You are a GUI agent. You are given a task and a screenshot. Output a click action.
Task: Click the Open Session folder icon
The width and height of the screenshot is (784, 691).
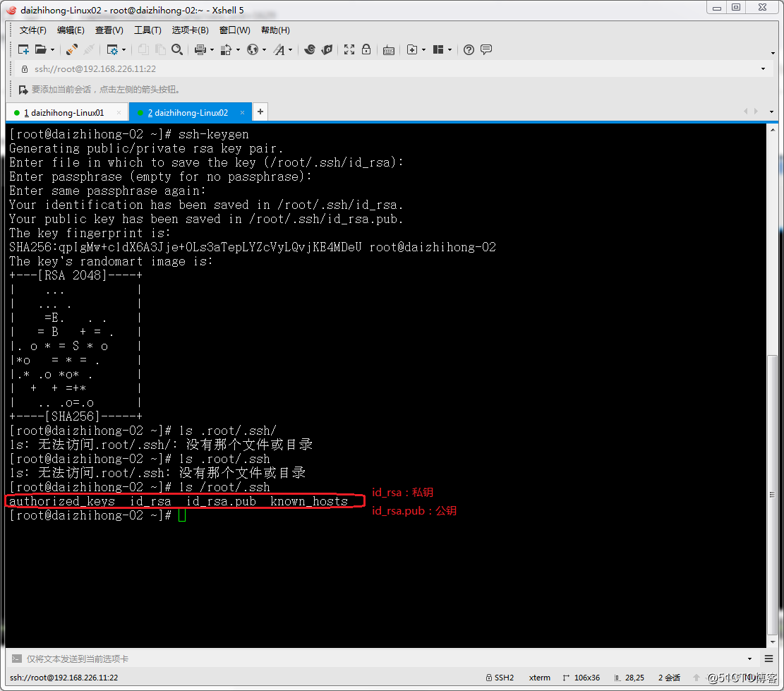40,49
